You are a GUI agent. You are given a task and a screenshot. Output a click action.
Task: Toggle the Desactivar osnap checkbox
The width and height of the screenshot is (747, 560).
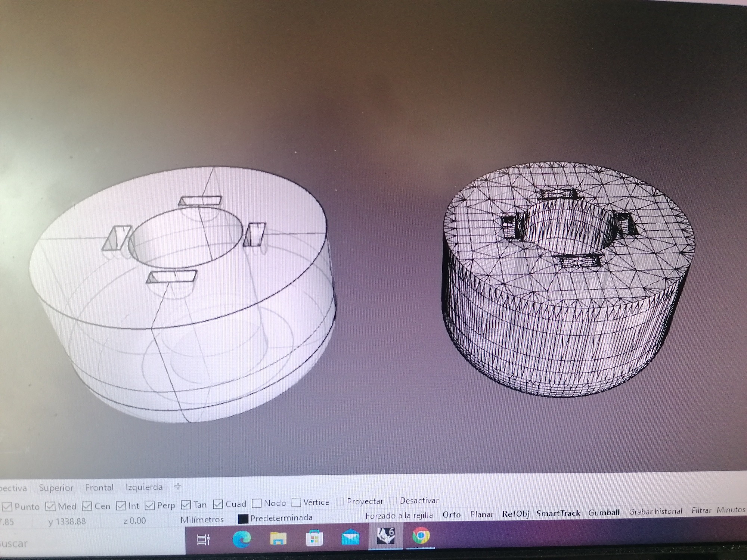[x=393, y=500]
